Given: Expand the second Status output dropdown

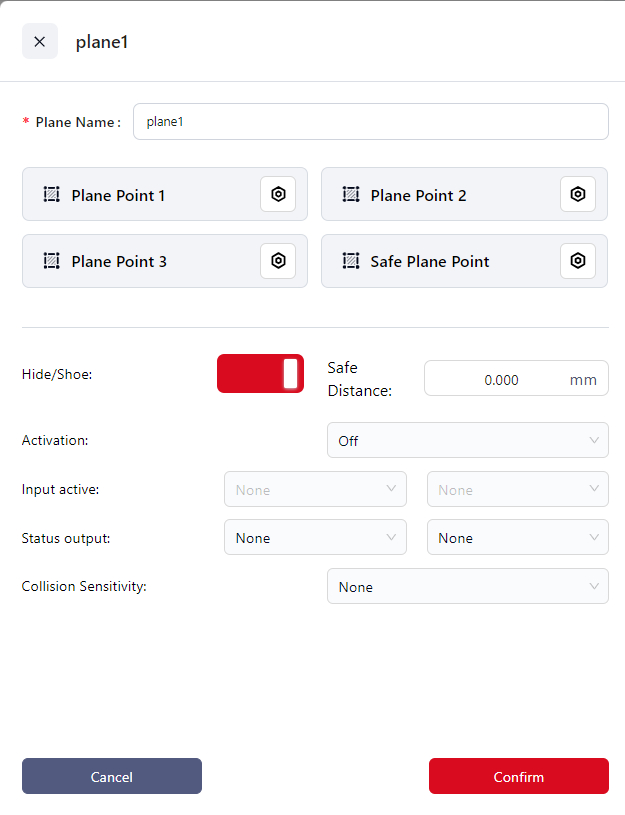Looking at the screenshot, I should 517,538.
